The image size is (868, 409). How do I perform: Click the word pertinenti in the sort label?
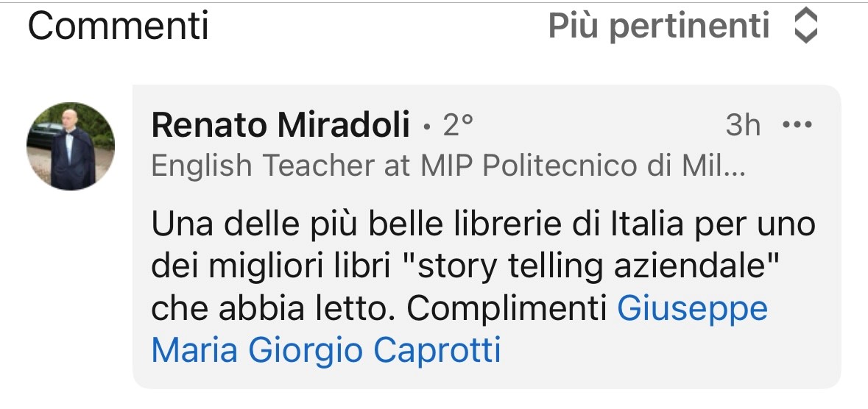point(690,26)
